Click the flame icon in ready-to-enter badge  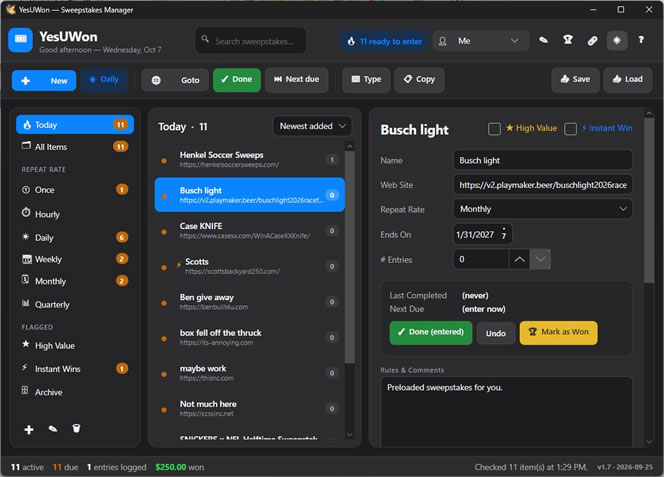351,42
